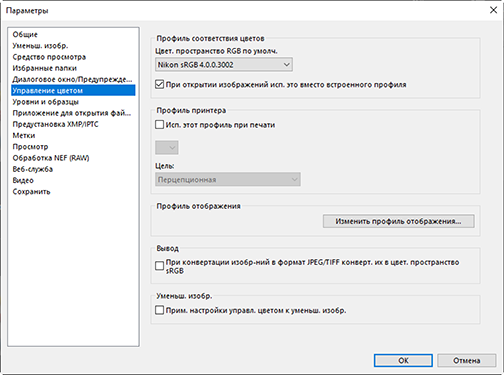Open the Сохранить category
This screenshot has height=375, width=504.
tap(73, 192)
